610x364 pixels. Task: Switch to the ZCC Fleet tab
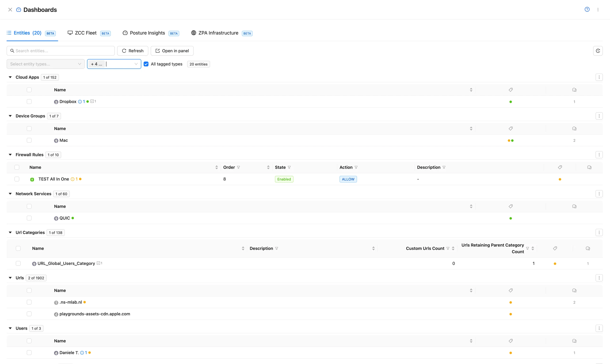pyautogui.click(x=89, y=33)
